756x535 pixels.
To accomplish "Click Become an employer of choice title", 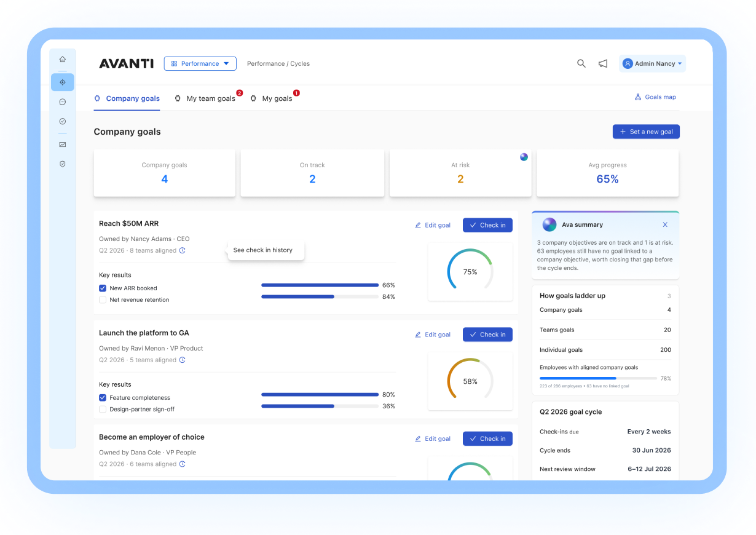I will pyautogui.click(x=152, y=437).
